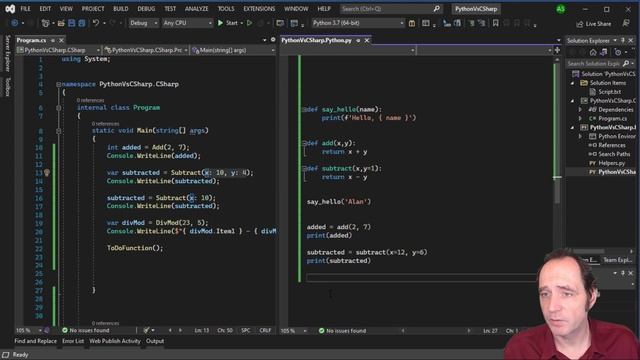The width and height of the screenshot is (640, 360).
Task: Pin the Program.cs tab
Action: click(x=53, y=40)
